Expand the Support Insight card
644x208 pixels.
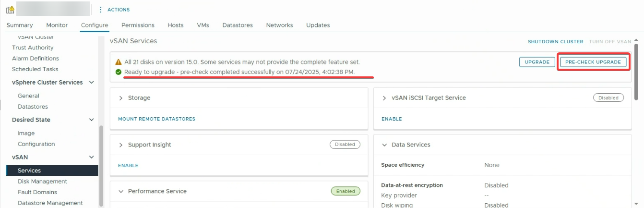pos(121,145)
